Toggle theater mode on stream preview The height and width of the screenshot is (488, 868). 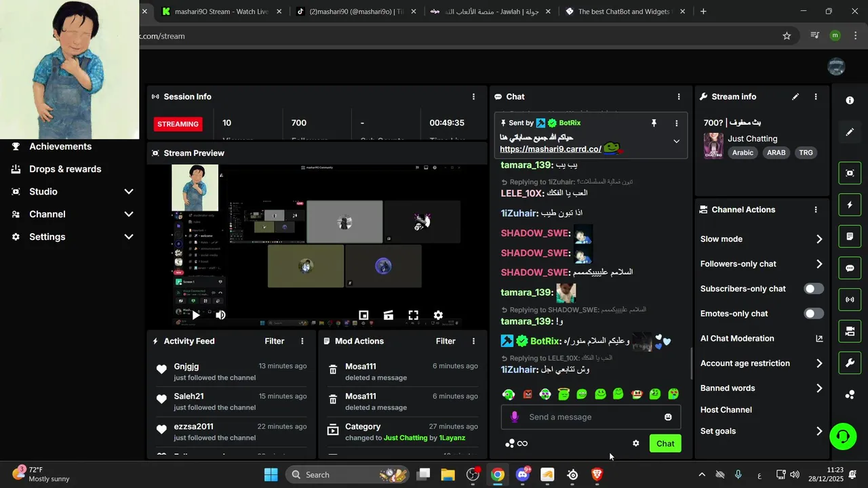click(x=389, y=315)
